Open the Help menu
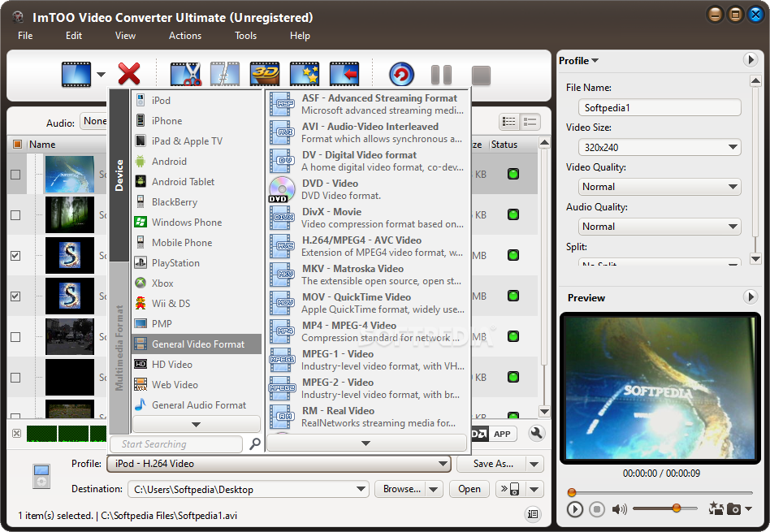 300,36
